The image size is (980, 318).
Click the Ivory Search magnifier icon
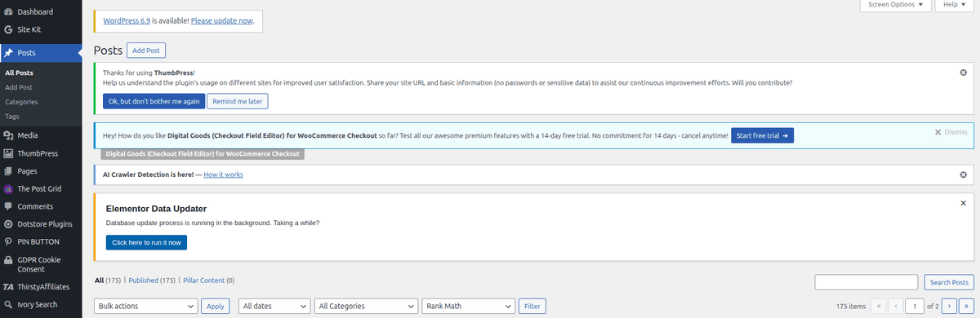click(8, 305)
